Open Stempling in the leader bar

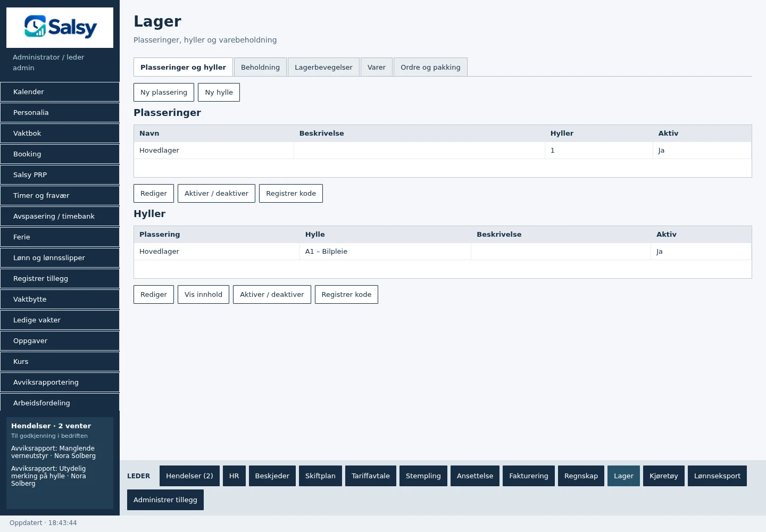(x=423, y=476)
